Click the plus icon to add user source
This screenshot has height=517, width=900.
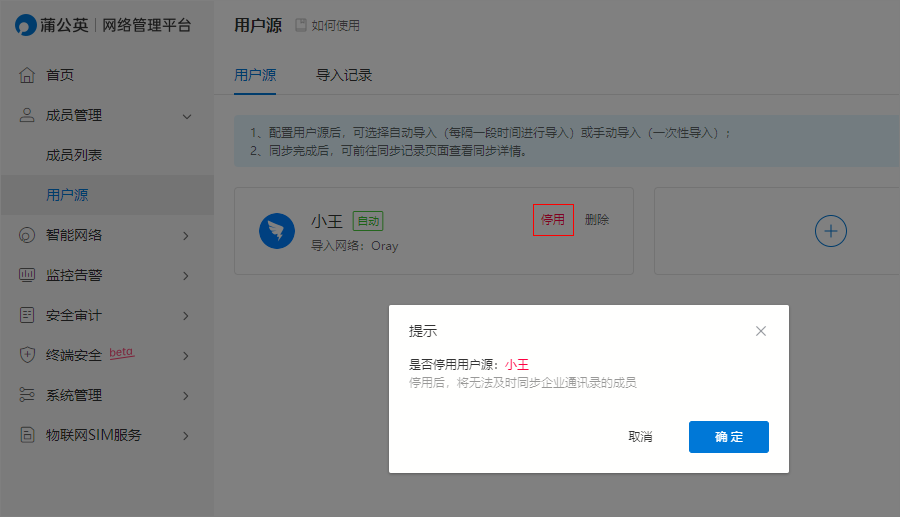click(831, 231)
